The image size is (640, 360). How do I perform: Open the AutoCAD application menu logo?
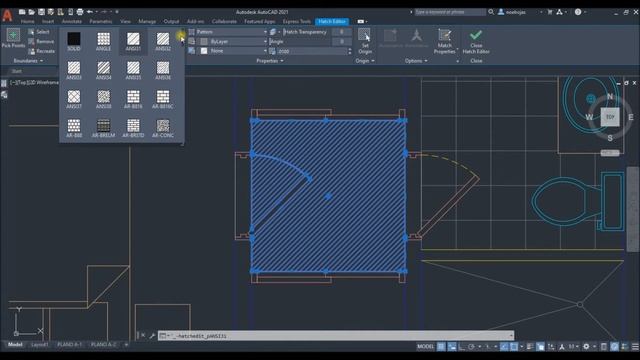(x=7, y=16)
